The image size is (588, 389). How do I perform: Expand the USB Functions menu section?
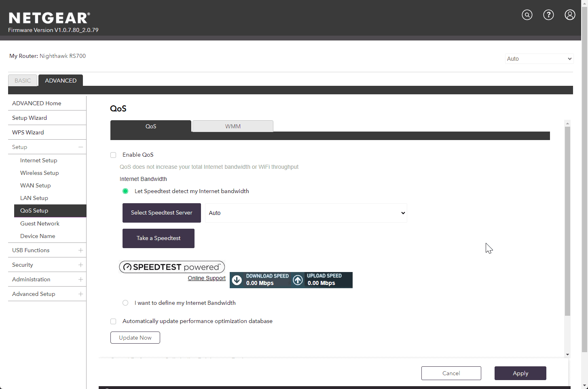pos(80,250)
